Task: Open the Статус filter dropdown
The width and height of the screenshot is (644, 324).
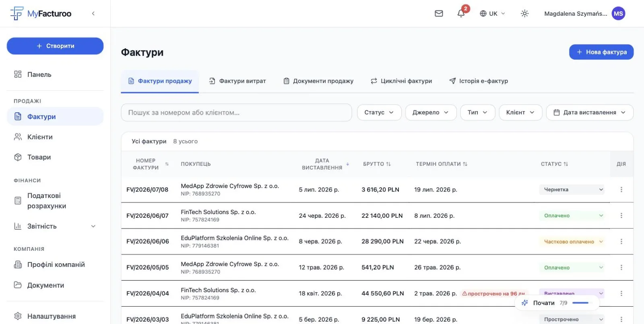Action: tap(379, 113)
